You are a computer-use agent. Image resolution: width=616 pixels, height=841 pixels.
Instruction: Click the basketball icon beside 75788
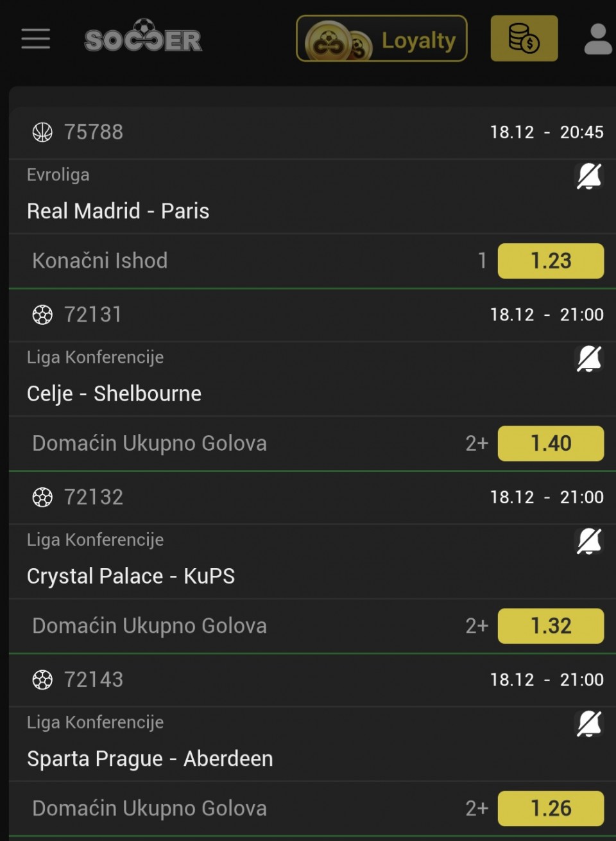click(42, 132)
